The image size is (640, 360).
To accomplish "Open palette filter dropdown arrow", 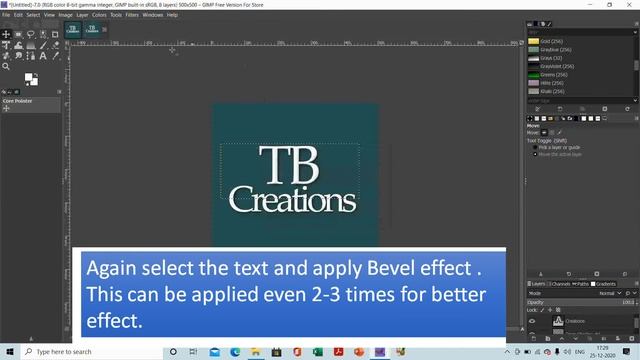I will click(635, 32).
